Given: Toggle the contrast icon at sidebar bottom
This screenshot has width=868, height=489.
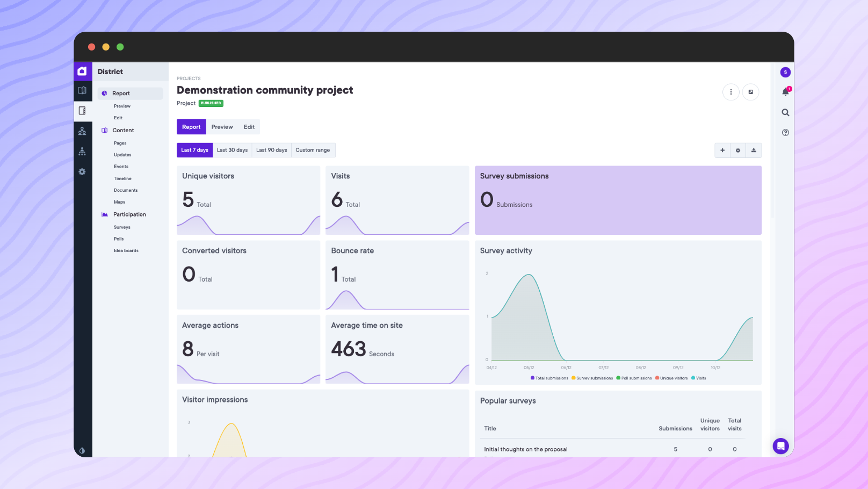Looking at the screenshot, I should 82,451.
